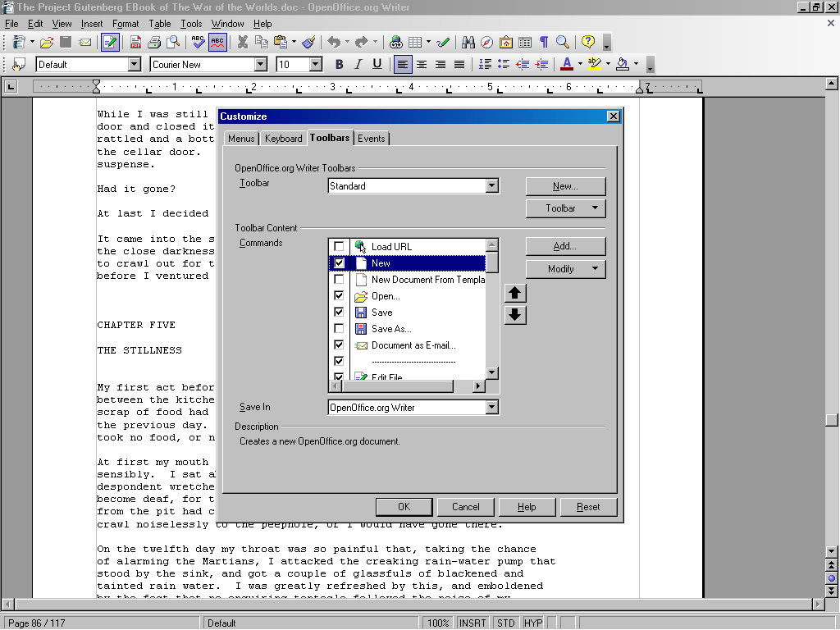Expand the Toolbar selection dropdown (Standard)

491,186
